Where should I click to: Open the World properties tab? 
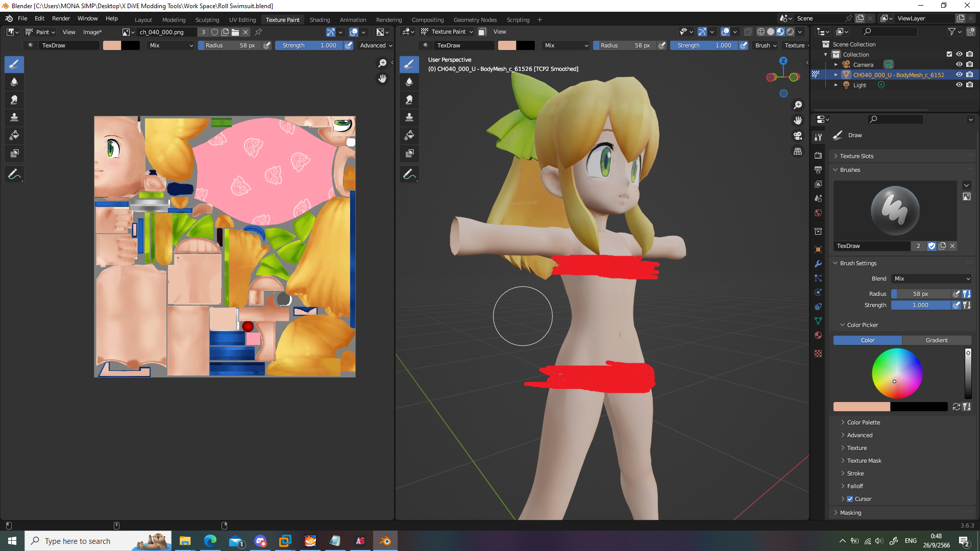tap(818, 213)
